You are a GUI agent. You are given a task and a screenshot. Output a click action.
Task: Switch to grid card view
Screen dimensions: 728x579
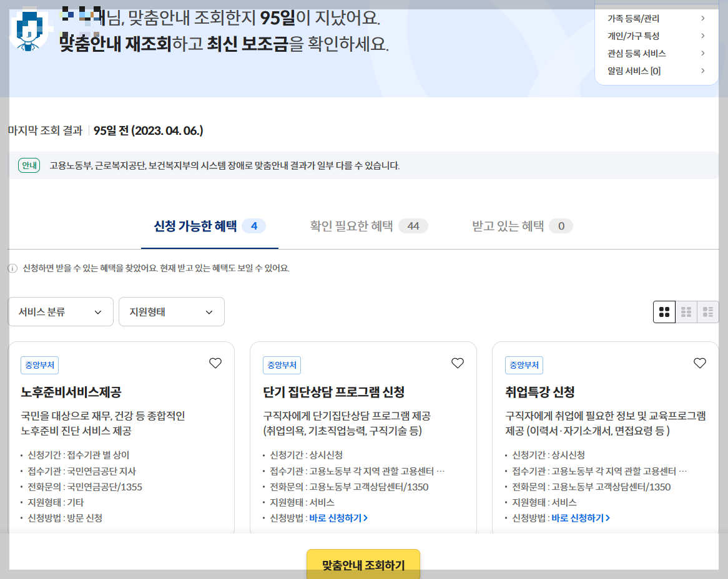(x=664, y=311)
